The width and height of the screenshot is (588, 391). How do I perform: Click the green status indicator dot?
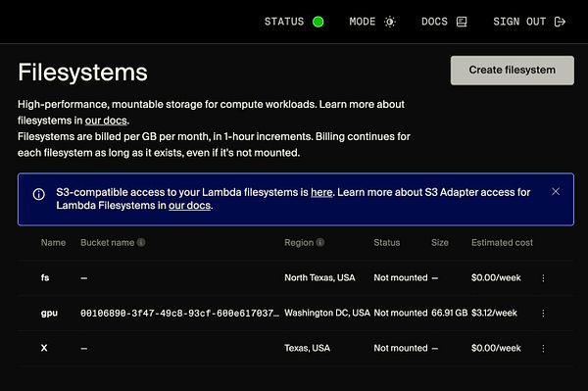[318, 22]
